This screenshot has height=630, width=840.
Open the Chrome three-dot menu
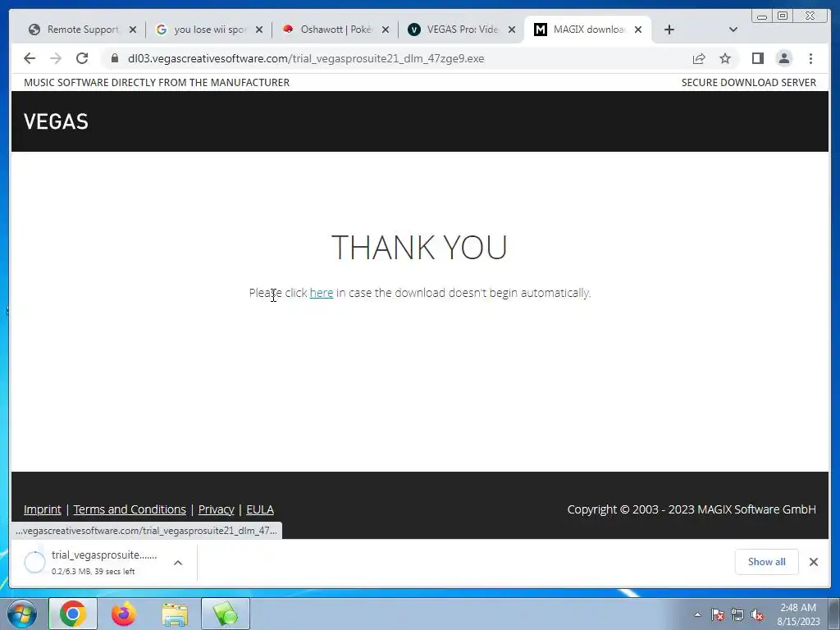pos(810,58)
